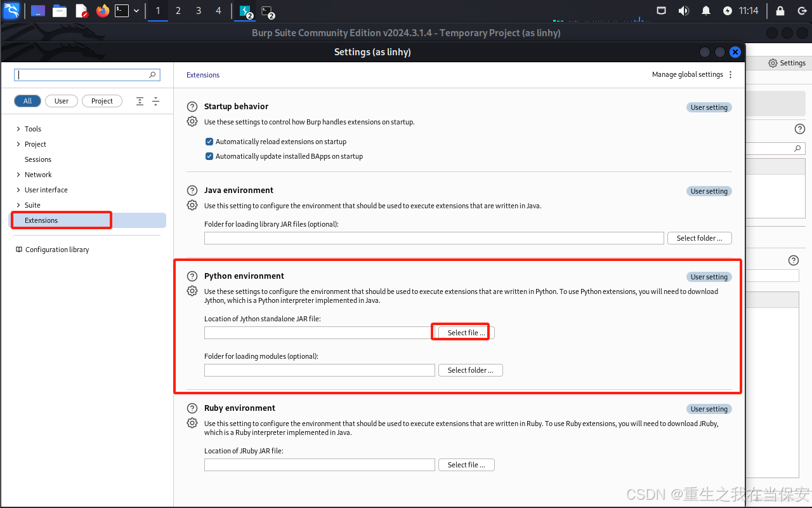Open the three-dot menu for global settings
812x508 pixels.
click(x=731, y=74)
